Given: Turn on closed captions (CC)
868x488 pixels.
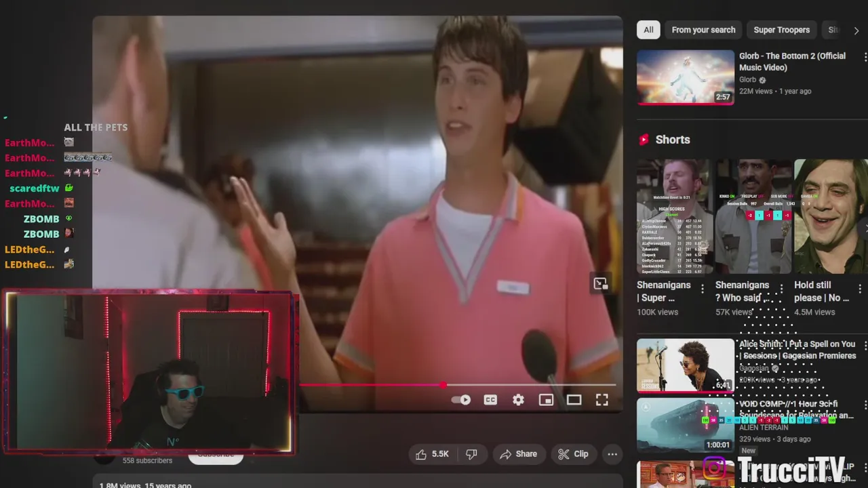Looking at the screenshot, I should coord(490,400).
